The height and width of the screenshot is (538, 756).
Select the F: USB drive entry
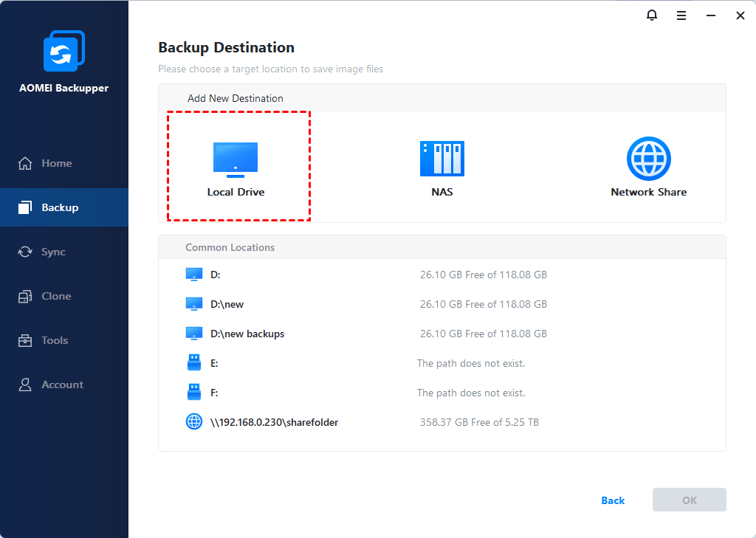214,393
